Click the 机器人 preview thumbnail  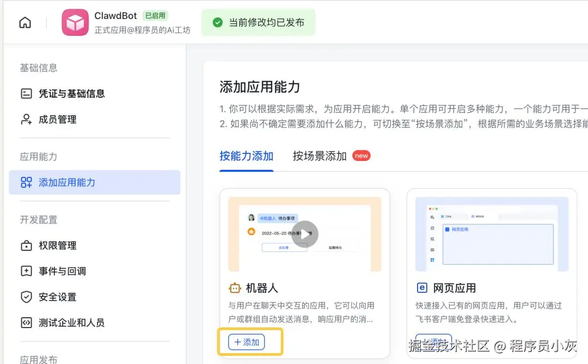click(305, 234)
